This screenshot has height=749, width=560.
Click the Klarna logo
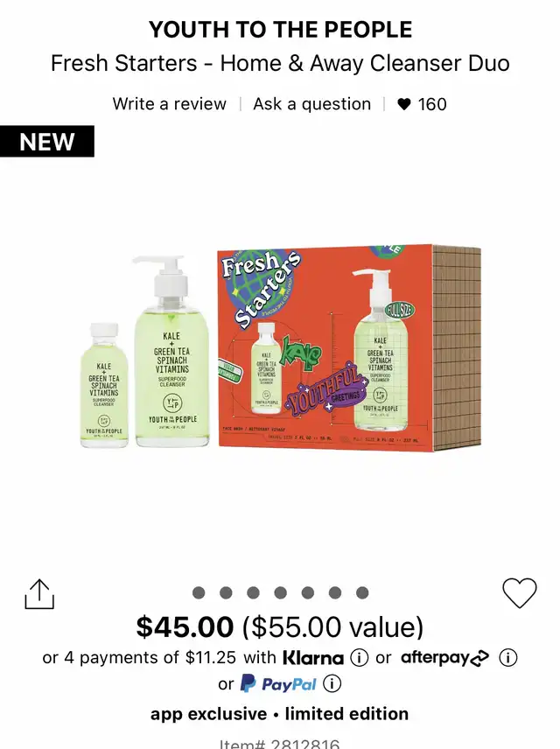point(313,658)
